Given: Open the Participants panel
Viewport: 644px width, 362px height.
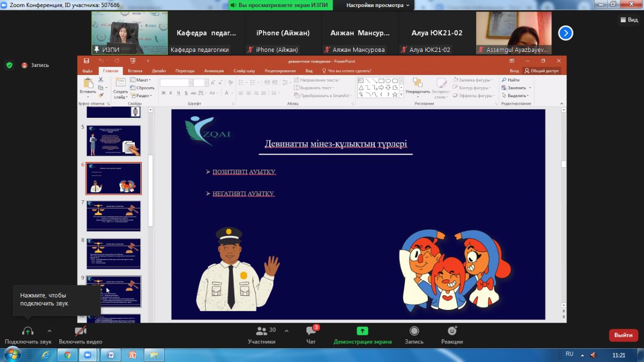Looking at the screenshot, I should click(262, 335).
